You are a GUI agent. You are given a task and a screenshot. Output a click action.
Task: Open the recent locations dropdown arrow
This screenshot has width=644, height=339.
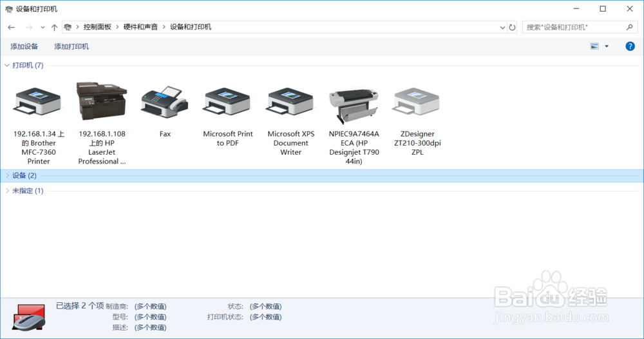click(x=43, y=28)
